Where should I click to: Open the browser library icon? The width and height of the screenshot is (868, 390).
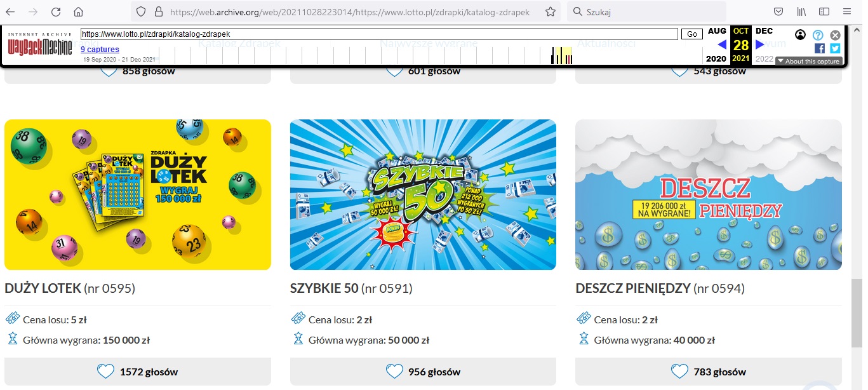pos(802,12)
